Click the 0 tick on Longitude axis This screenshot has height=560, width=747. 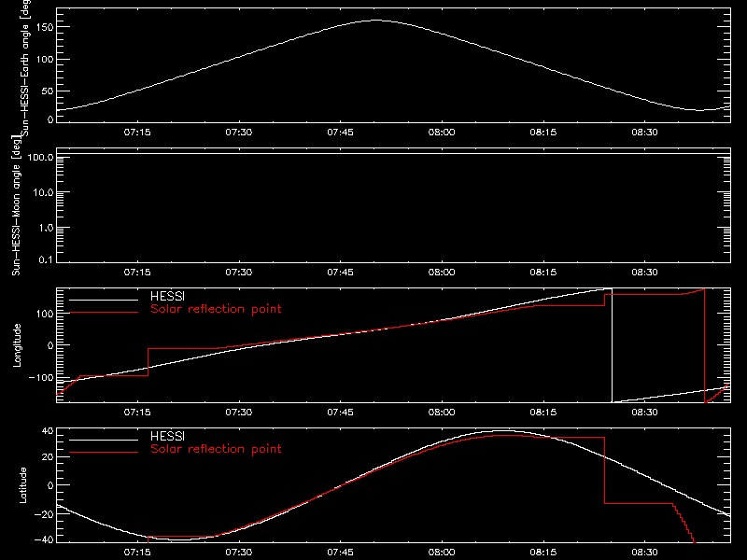[50, 345]
